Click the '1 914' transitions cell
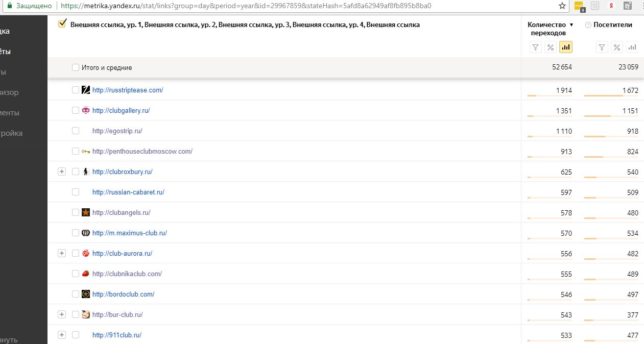The width and height of the screenshot is (644, 344). point(564,90)
